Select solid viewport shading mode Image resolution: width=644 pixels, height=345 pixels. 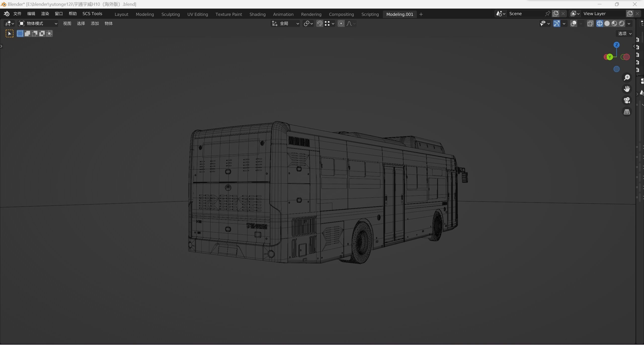[607, 23]
